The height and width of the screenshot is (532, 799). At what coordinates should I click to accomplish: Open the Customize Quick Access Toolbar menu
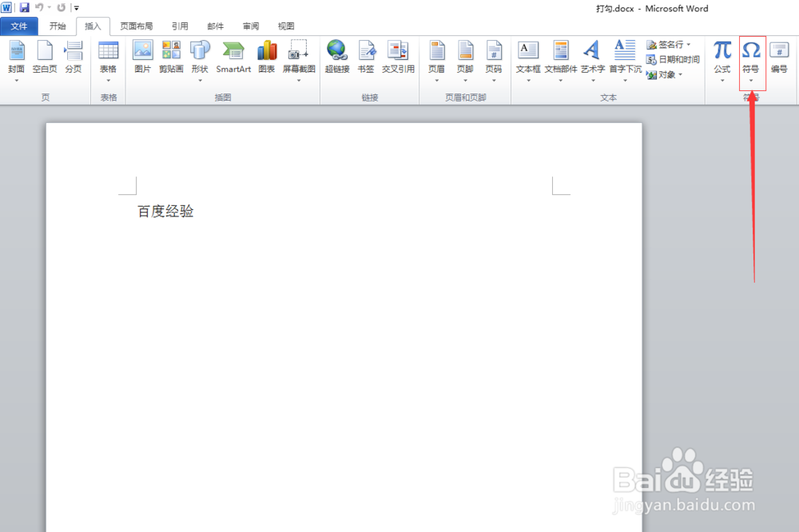coord(76,8)
